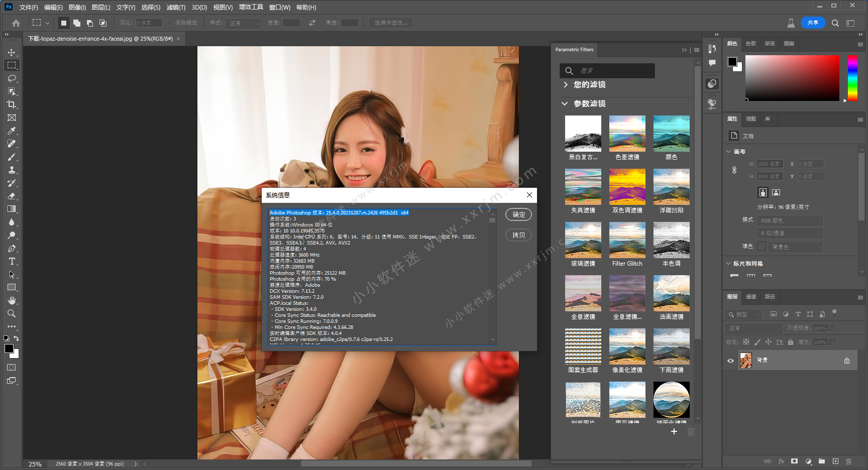Click the 共享 share button

pyautogui.click(x=813, y=23)
